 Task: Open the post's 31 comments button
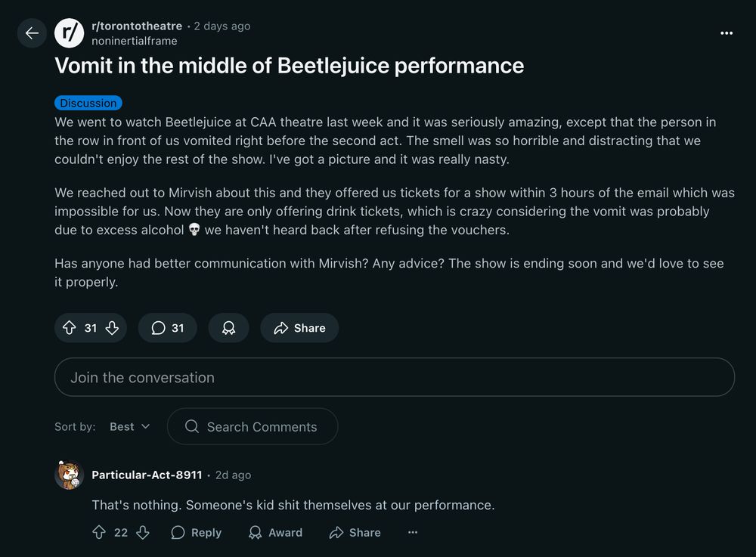point(167,328)
